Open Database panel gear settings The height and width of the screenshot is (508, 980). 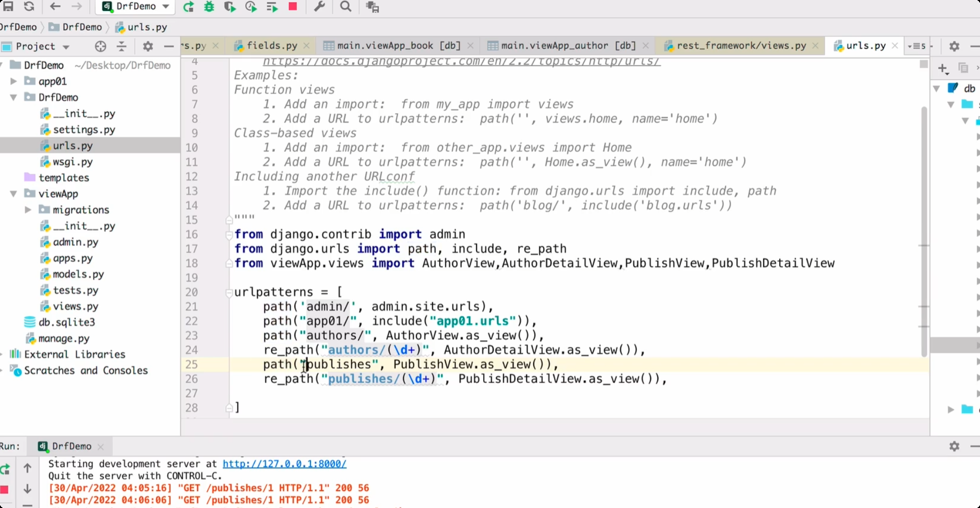click(x=954, y=47)
